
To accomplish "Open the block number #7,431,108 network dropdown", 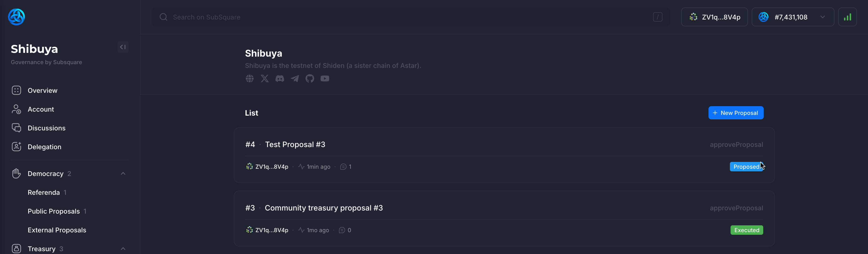I will tap(793, 17).
